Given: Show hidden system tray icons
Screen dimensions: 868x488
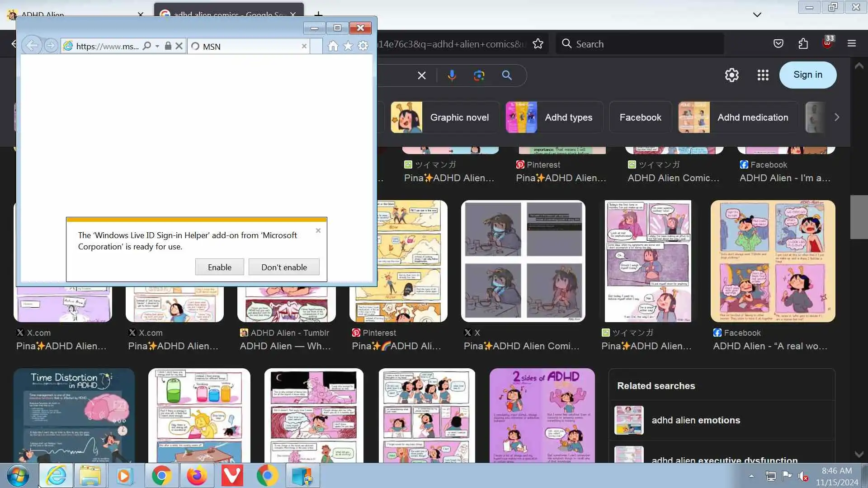Looking at the screenshot, I should point(751,476).
